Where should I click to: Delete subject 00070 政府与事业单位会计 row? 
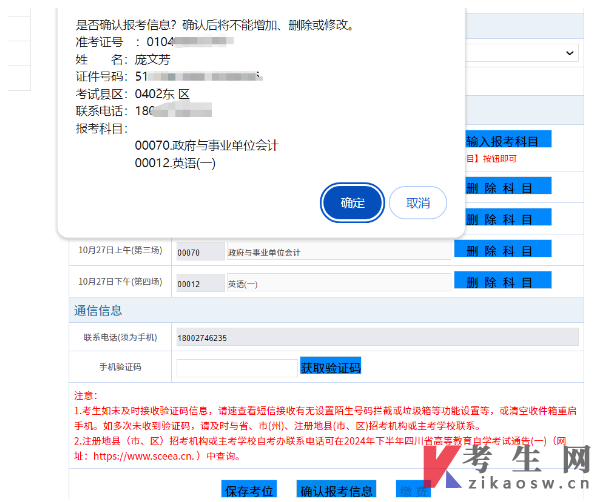(503, 250)
